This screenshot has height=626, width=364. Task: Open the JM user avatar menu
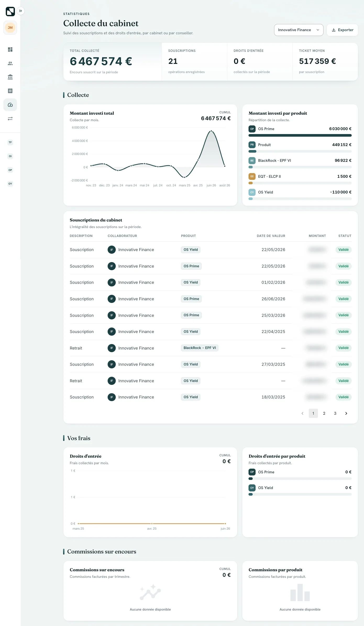click(x=10, y=28)
